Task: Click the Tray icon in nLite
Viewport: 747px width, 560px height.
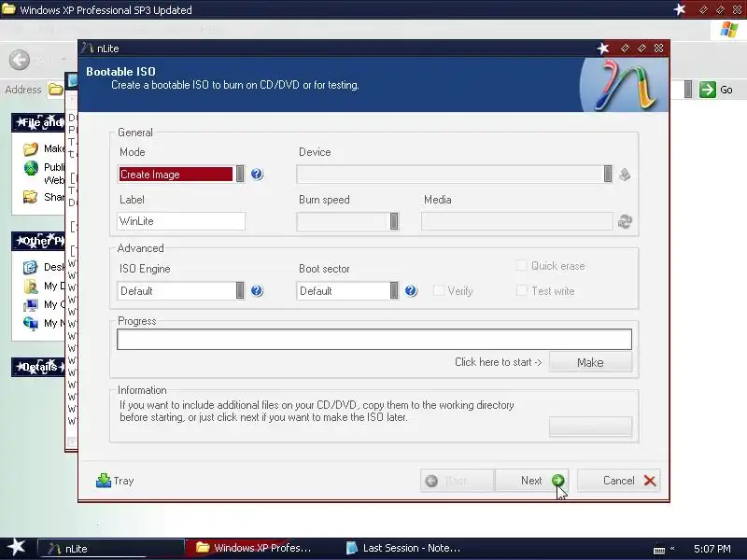Action: click(x=104, y=481)
